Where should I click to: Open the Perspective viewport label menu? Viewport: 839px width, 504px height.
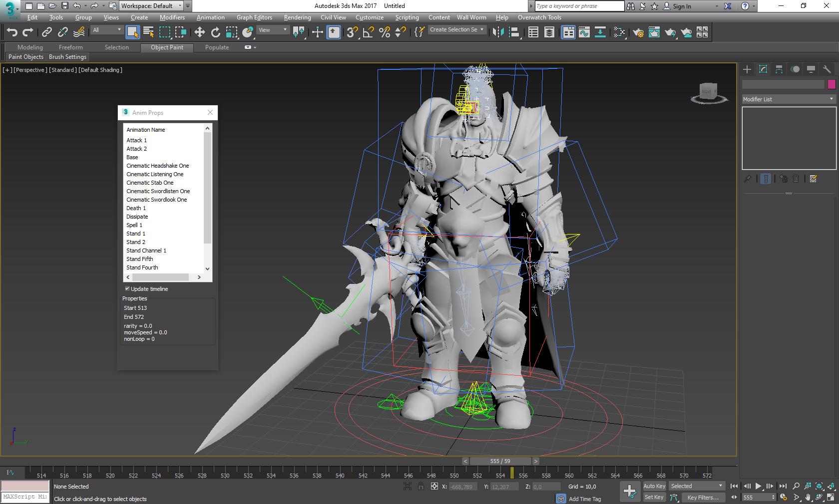pyautogui.click(x=30, y=70)
